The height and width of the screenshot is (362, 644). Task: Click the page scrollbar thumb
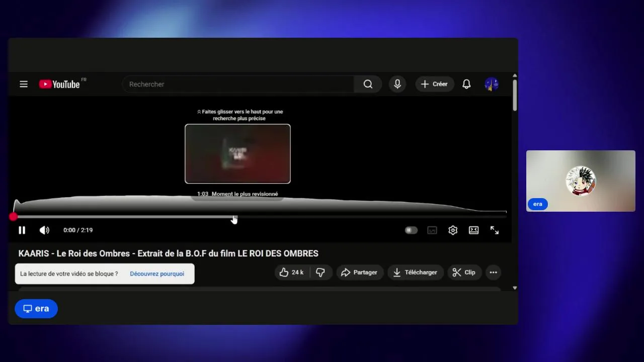point(515,95)
